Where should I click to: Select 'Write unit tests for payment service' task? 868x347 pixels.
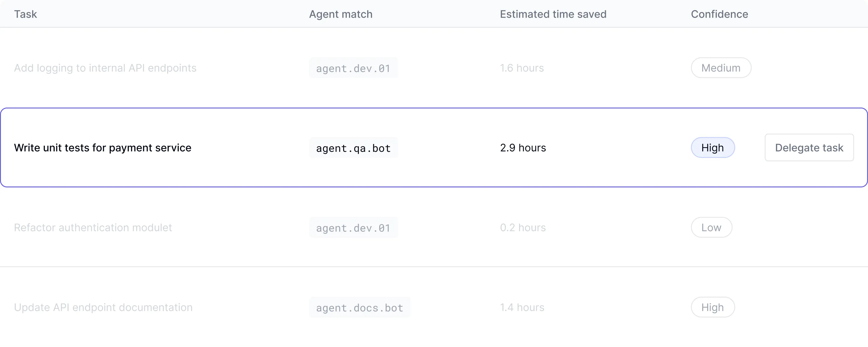pos(102,147)
